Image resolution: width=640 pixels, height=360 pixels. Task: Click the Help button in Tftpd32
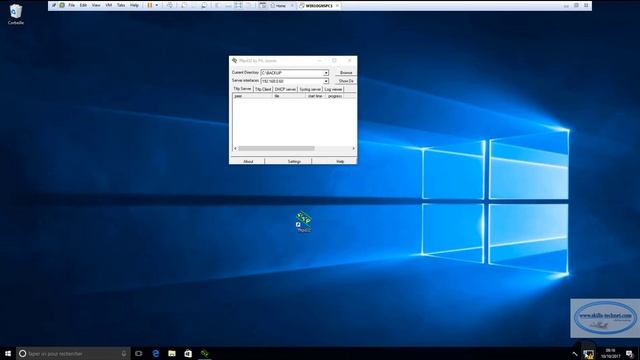click(340, 161)
